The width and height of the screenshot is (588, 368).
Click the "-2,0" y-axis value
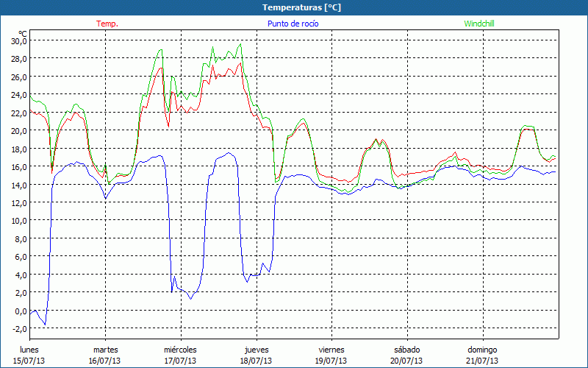click(x=20, y=329)
